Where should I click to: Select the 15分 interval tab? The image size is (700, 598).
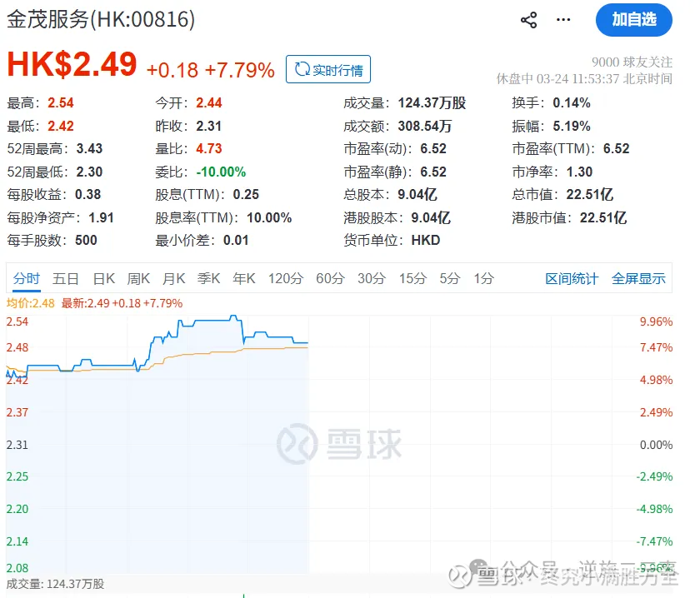click(x=412, y=279)
